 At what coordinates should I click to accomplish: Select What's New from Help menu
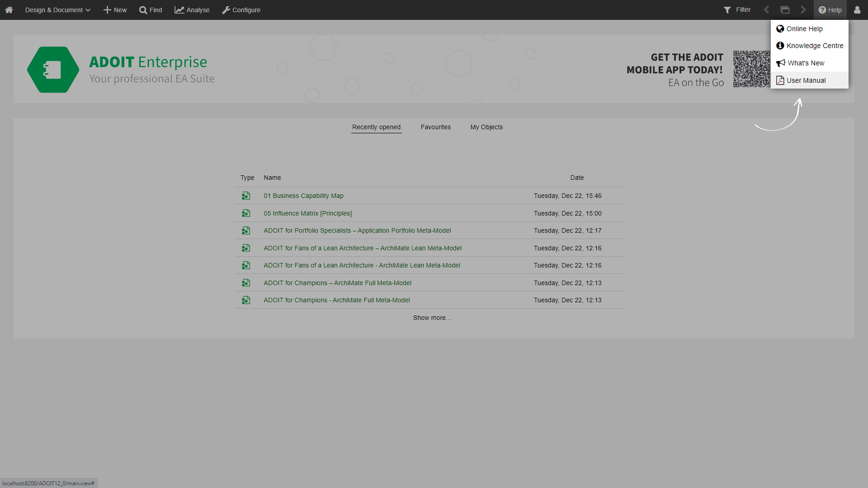[809, 63]
